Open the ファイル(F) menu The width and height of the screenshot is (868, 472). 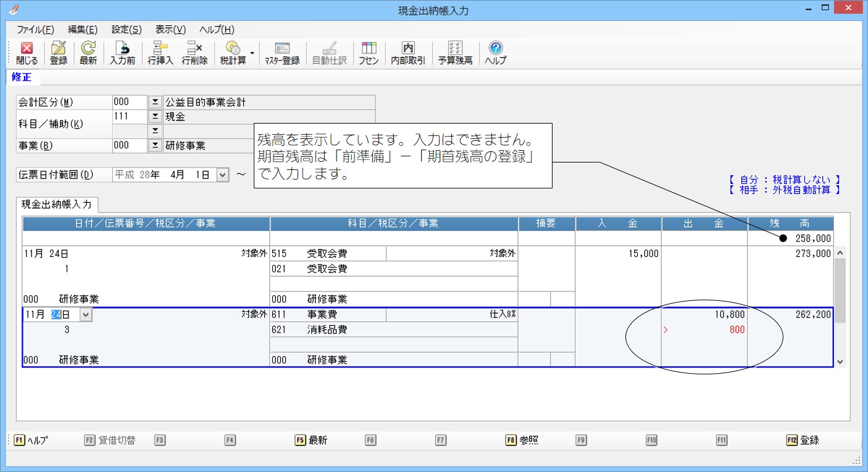point(35,30)
